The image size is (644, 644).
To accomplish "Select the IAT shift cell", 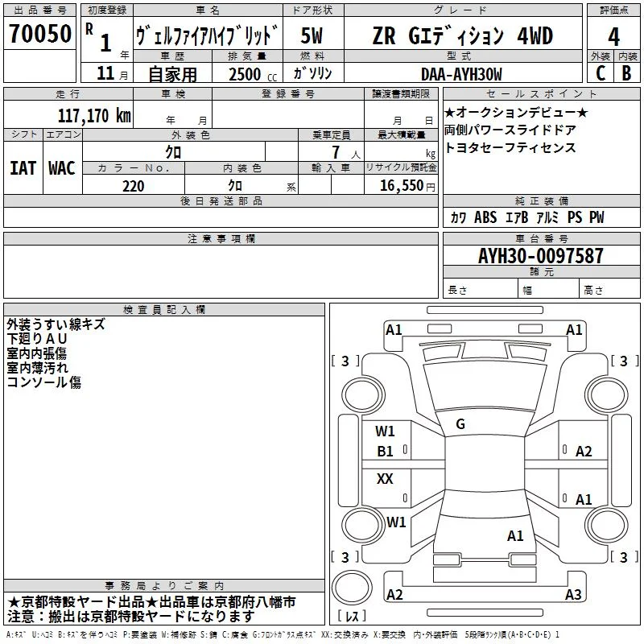I will tap(23, 168).
